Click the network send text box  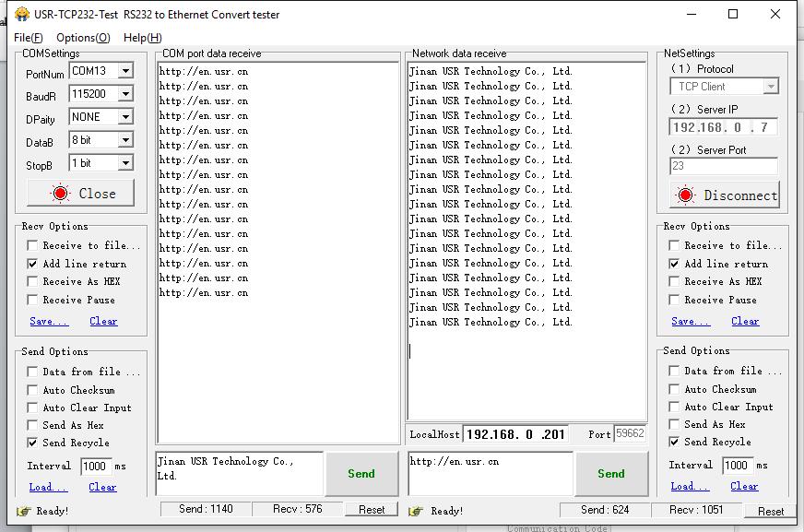[x=491, y=474]
